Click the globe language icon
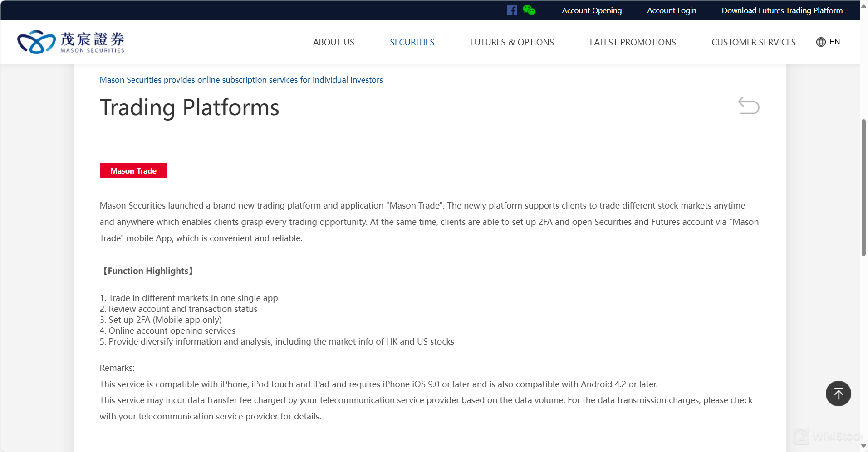The height and width of the screenshot is (452, 868). tap(821, 42)
